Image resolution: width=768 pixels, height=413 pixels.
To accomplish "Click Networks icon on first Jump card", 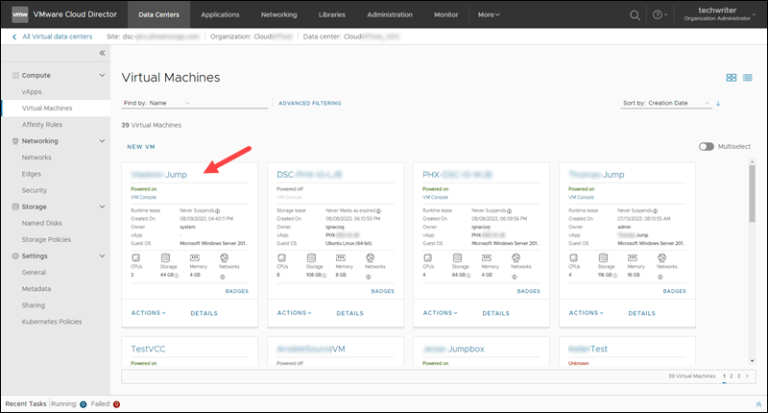I will coord(224,258).
